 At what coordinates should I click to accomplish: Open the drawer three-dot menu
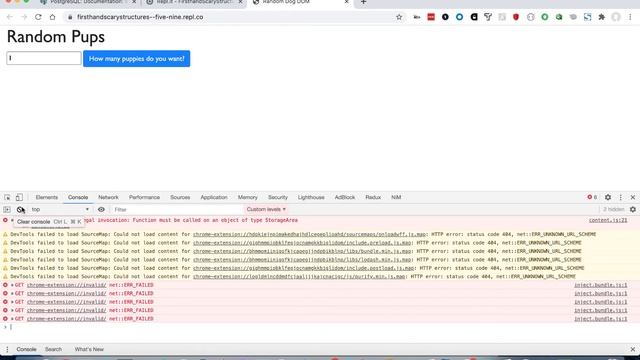[x=7, y=349]
